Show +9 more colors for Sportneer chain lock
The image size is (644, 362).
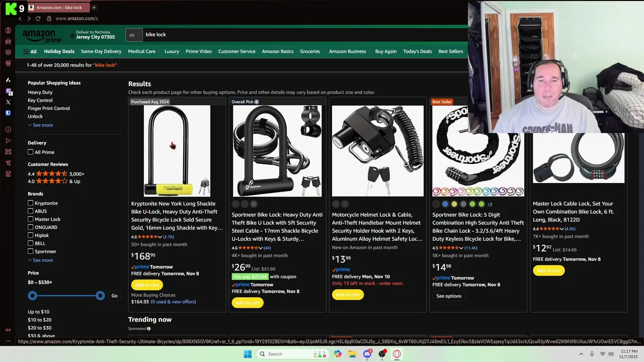click(490, 204)
